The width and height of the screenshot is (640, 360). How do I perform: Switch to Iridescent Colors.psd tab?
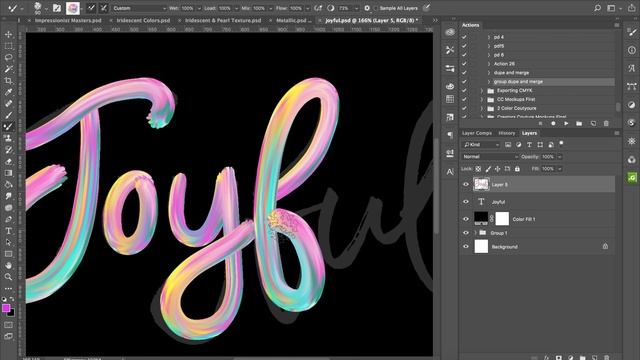(143, 20)
